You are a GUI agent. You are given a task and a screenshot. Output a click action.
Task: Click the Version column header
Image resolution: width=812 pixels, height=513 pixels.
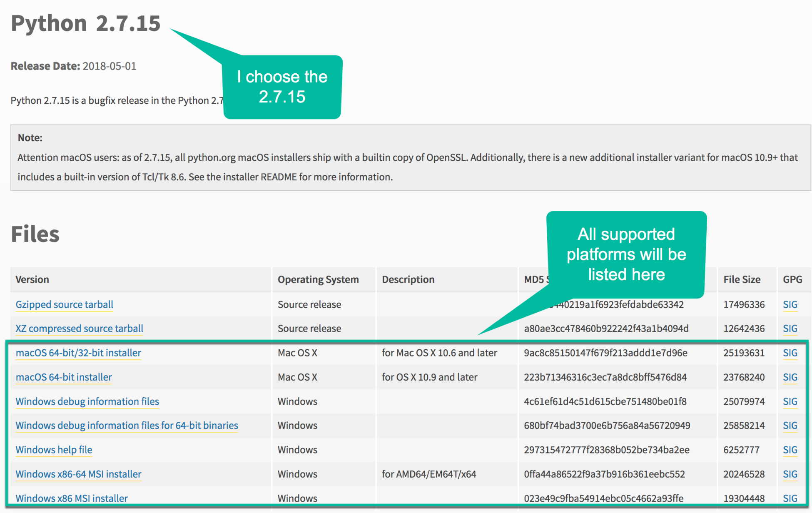(x=32, y=279)
